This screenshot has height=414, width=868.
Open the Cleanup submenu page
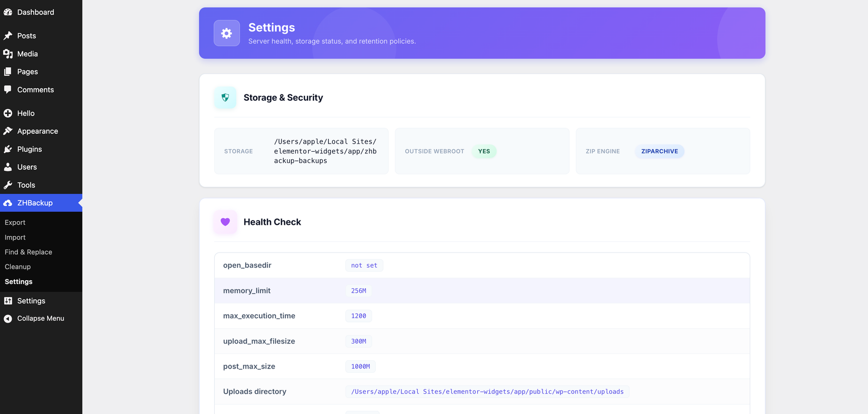tap(18, 267)
